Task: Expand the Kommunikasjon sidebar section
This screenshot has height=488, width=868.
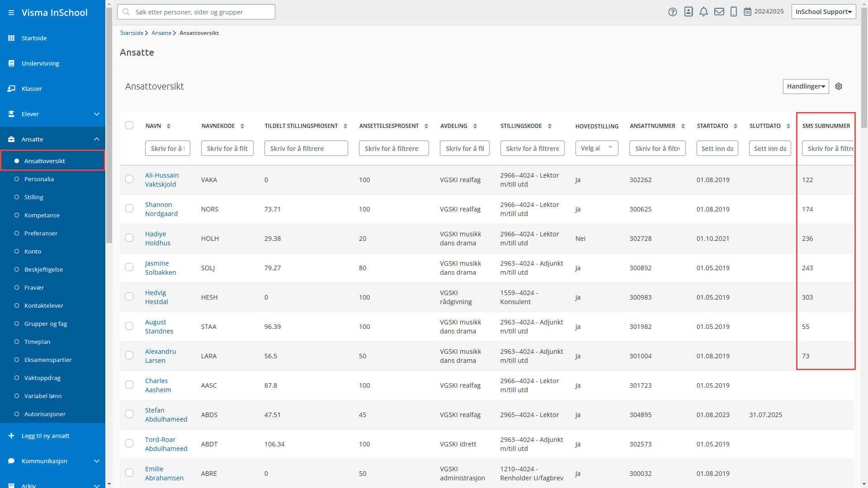Action: pyautogui.click(x=96, y=461)
